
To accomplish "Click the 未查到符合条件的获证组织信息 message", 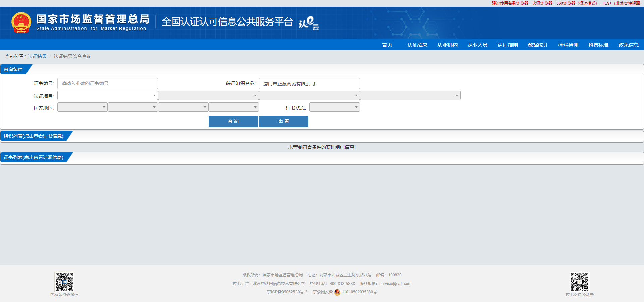I will [322, 147].
